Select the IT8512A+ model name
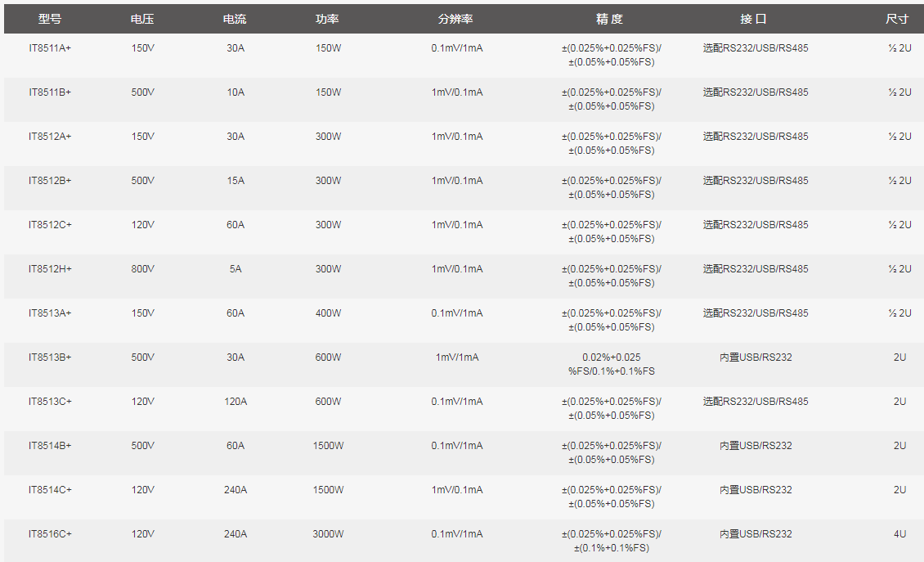 [50, 137]
